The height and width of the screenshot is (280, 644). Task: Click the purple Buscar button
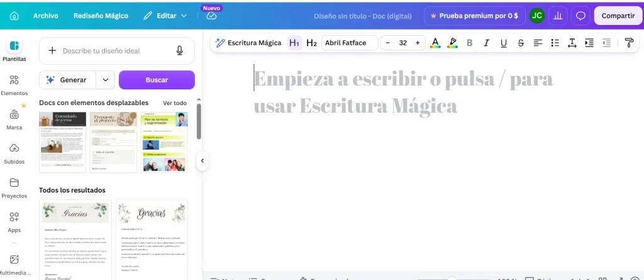157,80
